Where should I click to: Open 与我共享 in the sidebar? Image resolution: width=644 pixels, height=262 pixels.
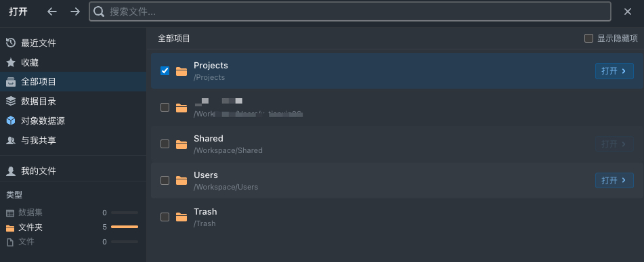click(73, 140)
